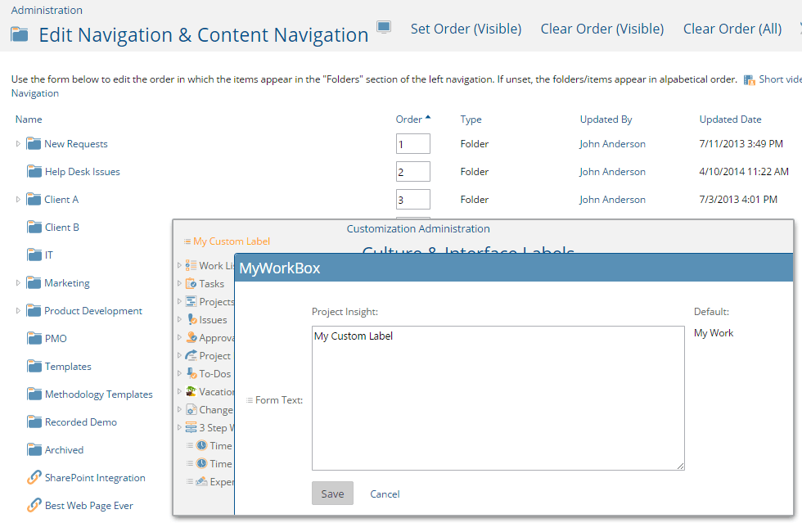Click Set Order (Visible)
The height and width of the screenshot is (532, 802).
tap(466, 28)
